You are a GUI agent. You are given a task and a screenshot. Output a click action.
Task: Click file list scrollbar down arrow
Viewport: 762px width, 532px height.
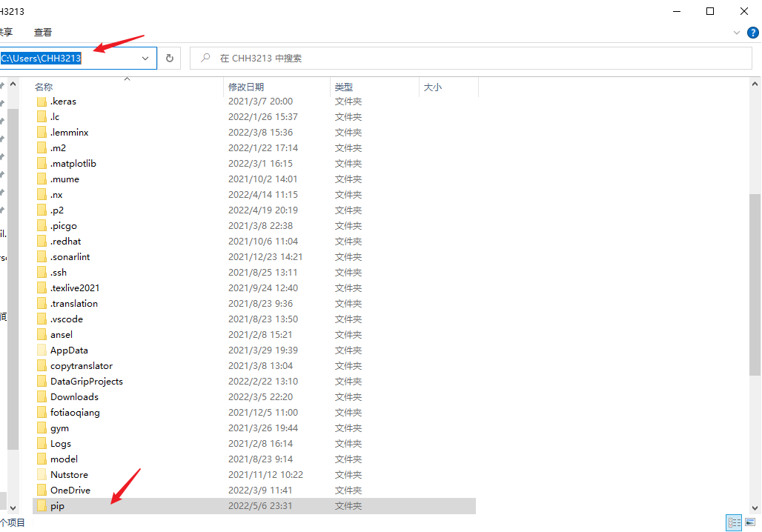[755, 508]
